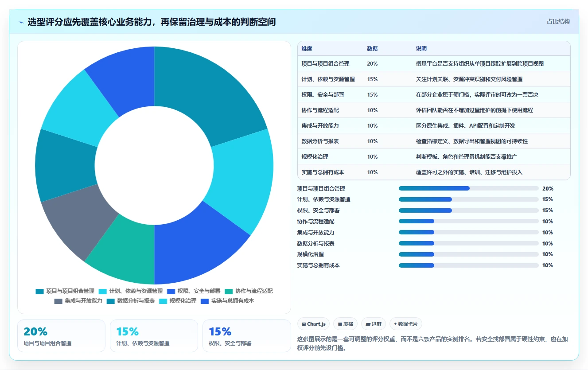Click the 20% KPI card 项目与项目组合管理

click(61, 336)
